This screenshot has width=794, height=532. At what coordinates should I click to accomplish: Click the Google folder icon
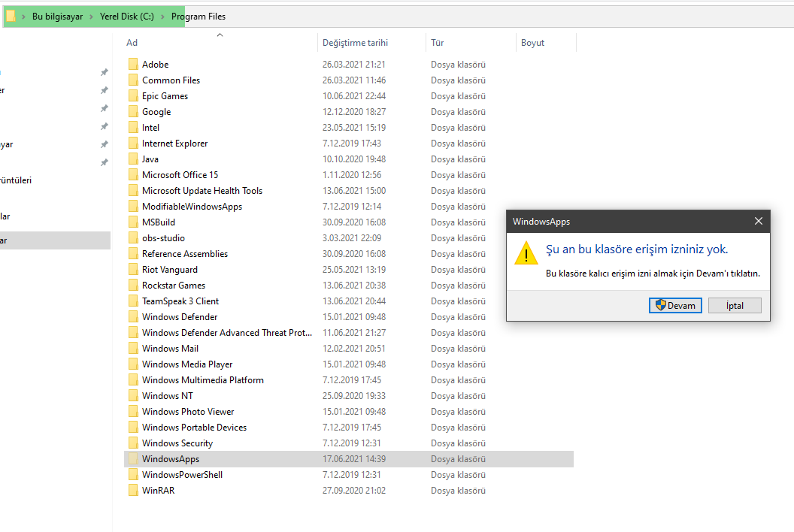pos(133,111)
